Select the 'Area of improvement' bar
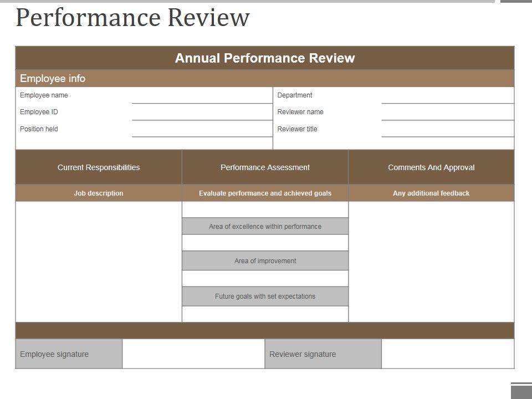The height and width of the screenshot is (399, 532). (x=265, y=260)
